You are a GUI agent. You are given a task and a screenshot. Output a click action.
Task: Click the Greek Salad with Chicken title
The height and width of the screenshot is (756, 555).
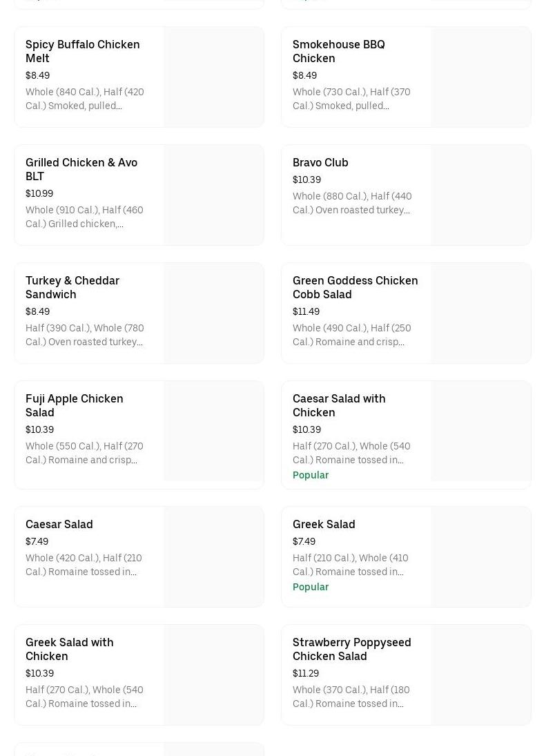click(x=70, y=649)
